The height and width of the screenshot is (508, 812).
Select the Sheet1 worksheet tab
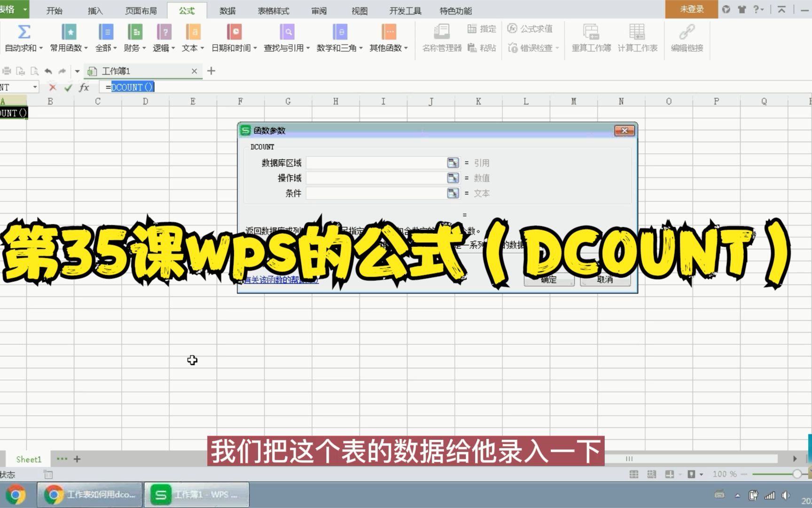point(29,459)
